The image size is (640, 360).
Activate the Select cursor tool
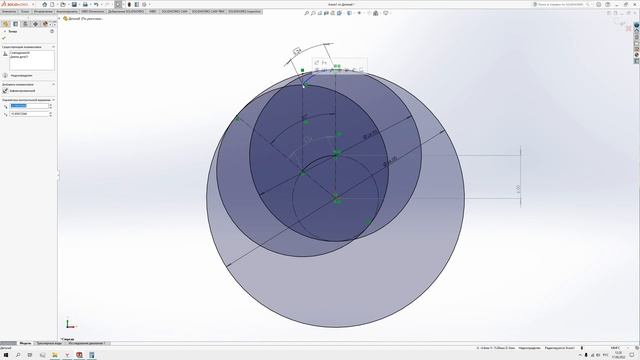coord(118,4)
